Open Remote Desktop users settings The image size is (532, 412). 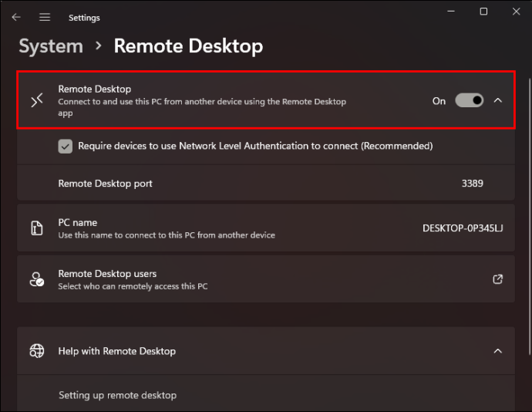(266, 279)
